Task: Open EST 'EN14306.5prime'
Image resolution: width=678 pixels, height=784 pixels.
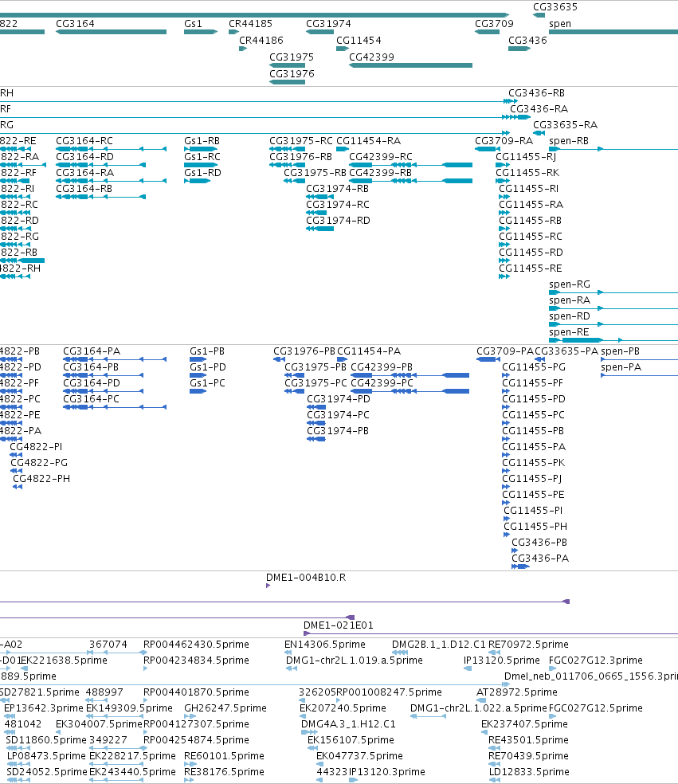Action: [325, 645]
